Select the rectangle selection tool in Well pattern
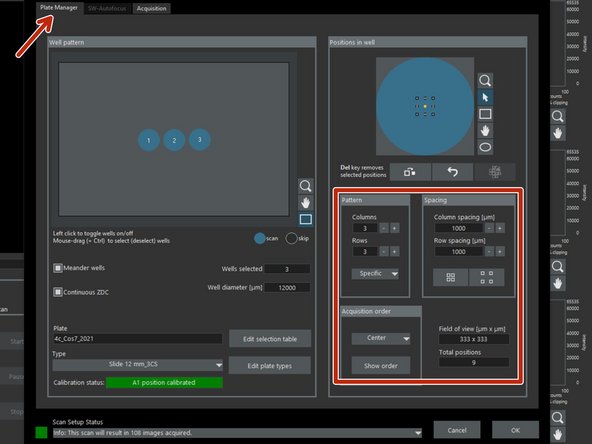 [305, 219]
